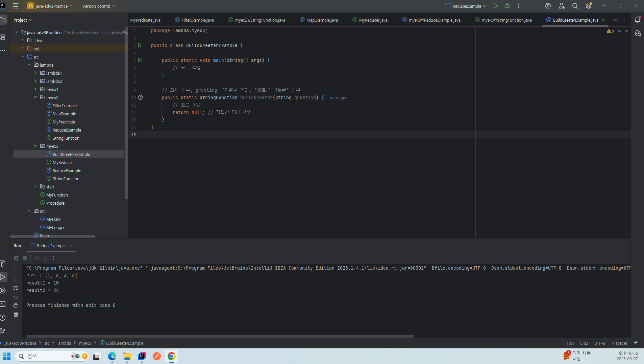Click the Windows taskbar search box

pyautogui.click(x=52, y=356)
